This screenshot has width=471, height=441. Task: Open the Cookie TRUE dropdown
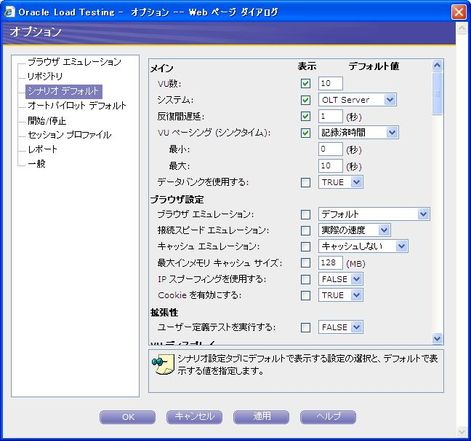pos(341,295)
